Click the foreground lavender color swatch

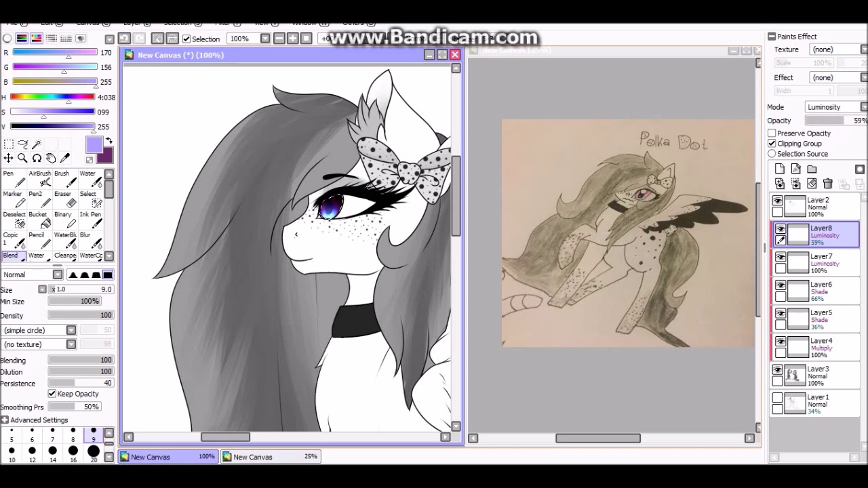pos(94,144)
